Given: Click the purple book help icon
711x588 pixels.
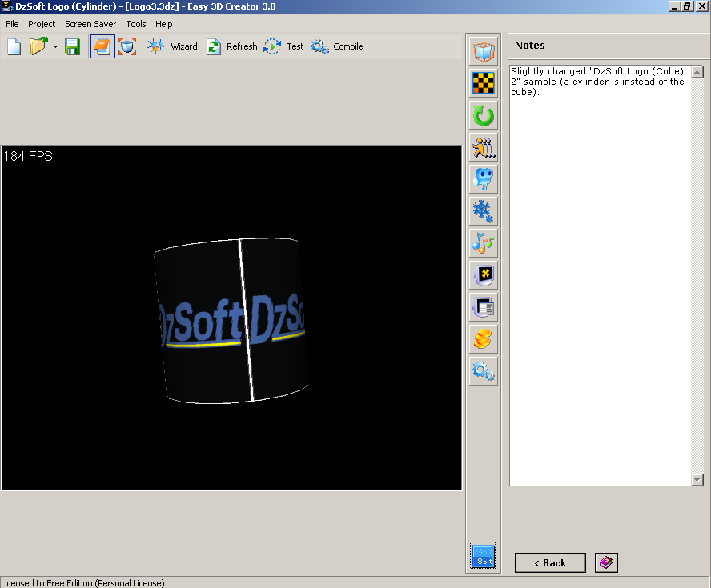Looking at the screenshot, I should point(606,562).
